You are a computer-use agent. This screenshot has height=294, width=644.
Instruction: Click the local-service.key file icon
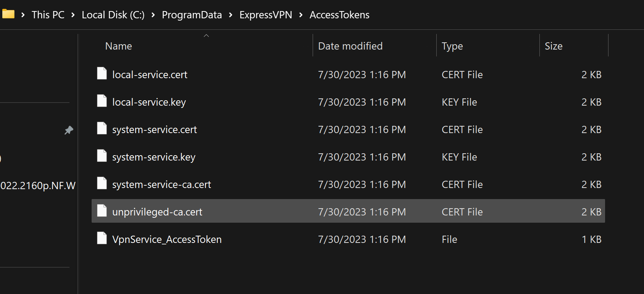pos(102,101)
